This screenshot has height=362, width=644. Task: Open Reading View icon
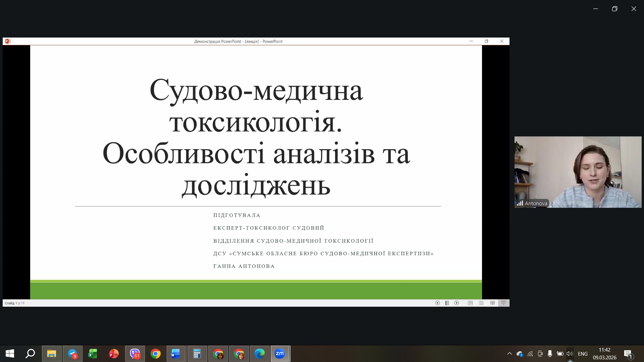(492, 303)
